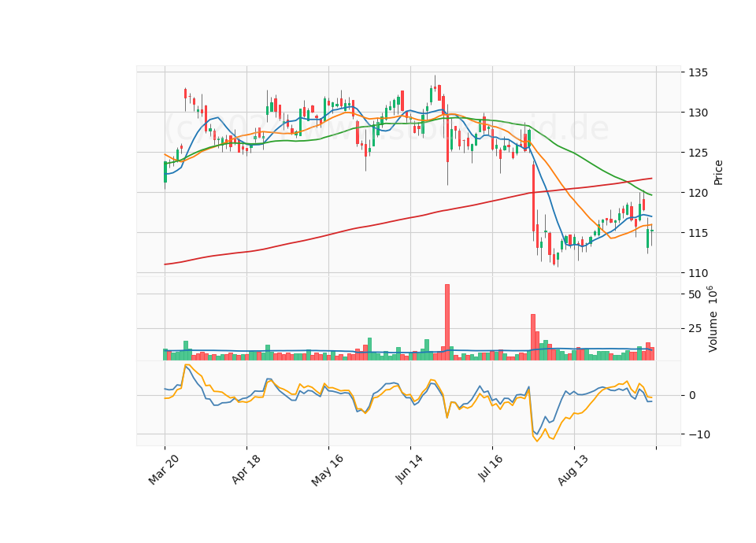Click the tall red volume bar in late July
This screenshot has height=543, width=756.
click(533, 337)
